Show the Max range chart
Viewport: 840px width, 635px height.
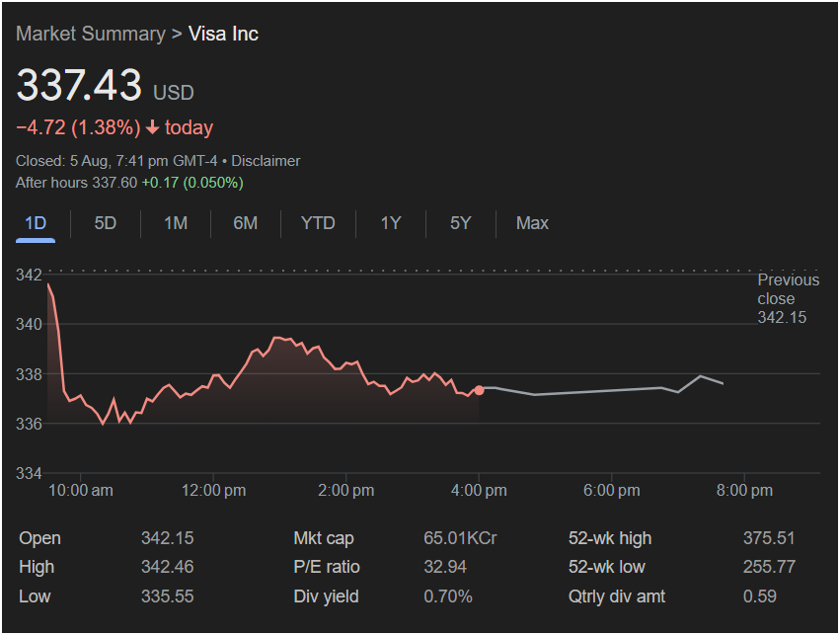(532, 223)
